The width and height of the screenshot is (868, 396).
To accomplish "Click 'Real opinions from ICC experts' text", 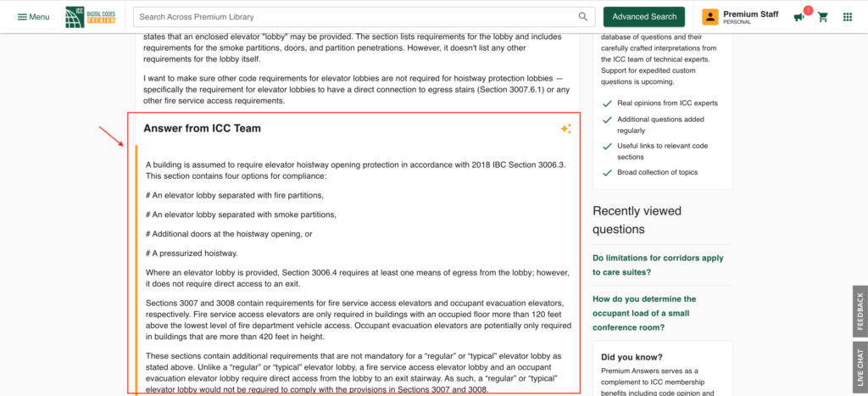I will click(x=667, y=103).
